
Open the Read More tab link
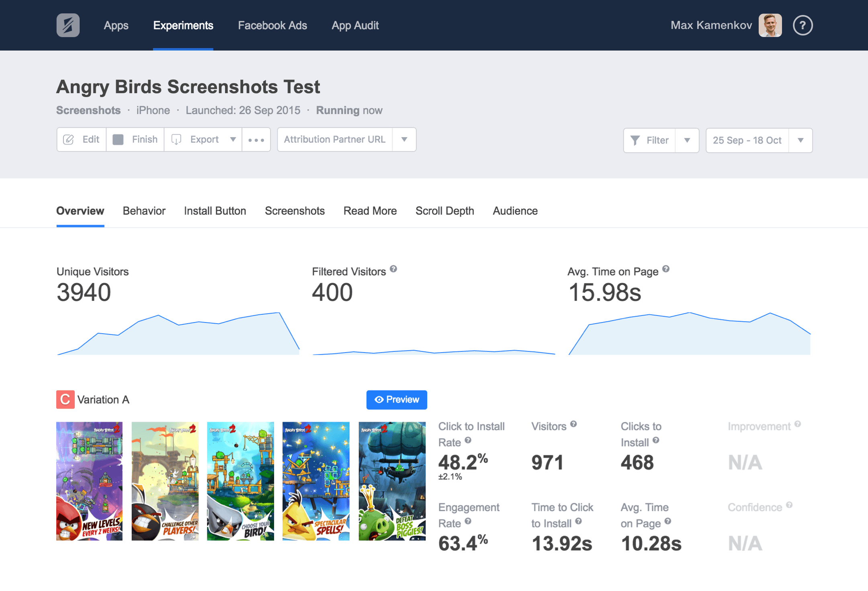click(x=370, y=211)
